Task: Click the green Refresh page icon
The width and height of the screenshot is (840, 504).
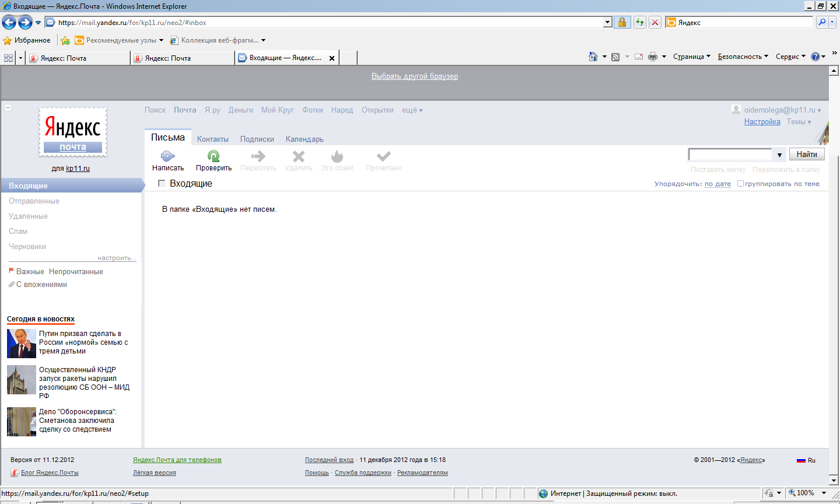Action: coord(640,22)
